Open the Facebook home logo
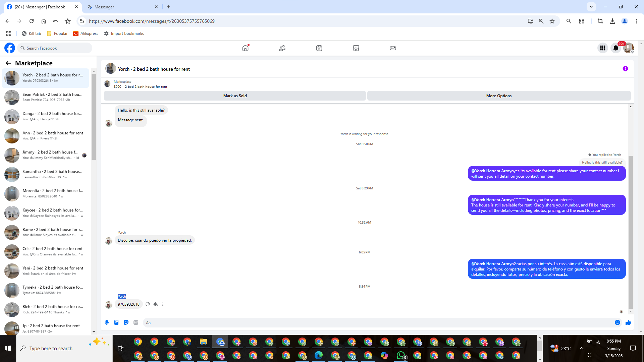 point(10,48)
